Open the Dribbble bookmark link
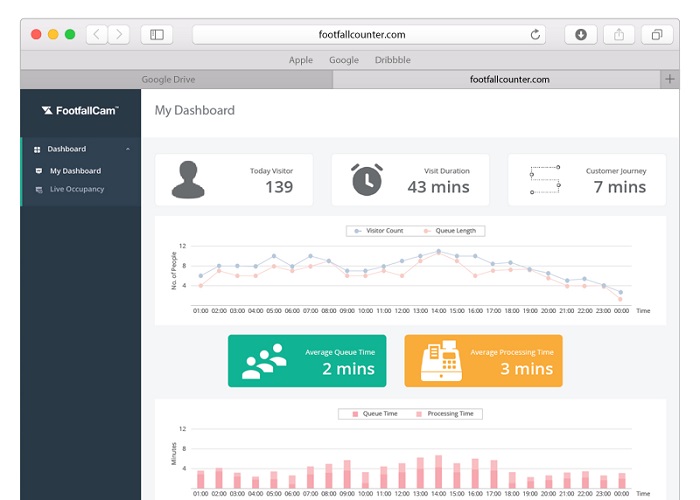 click(392, 60)
